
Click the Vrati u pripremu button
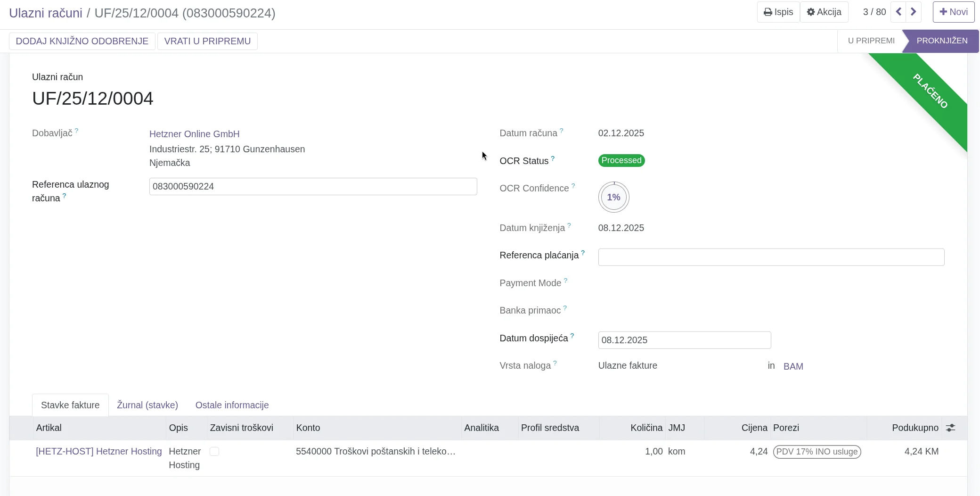pos(207,41)
